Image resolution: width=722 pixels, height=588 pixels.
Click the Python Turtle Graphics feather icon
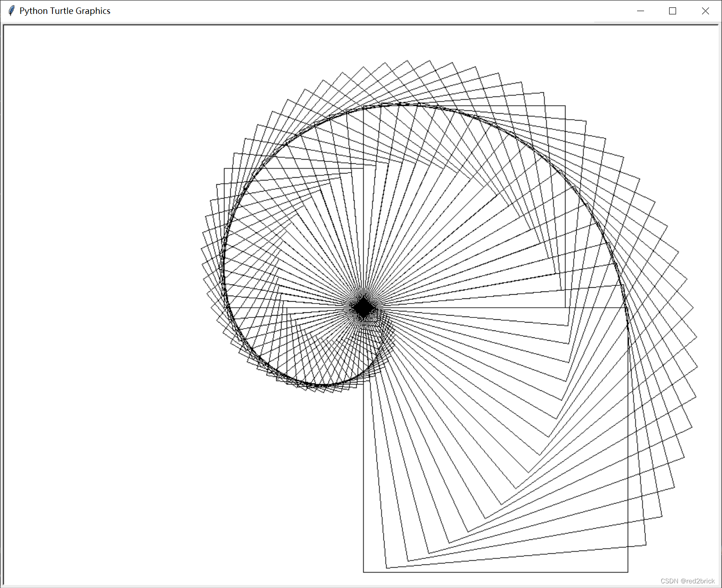point(12,11)
